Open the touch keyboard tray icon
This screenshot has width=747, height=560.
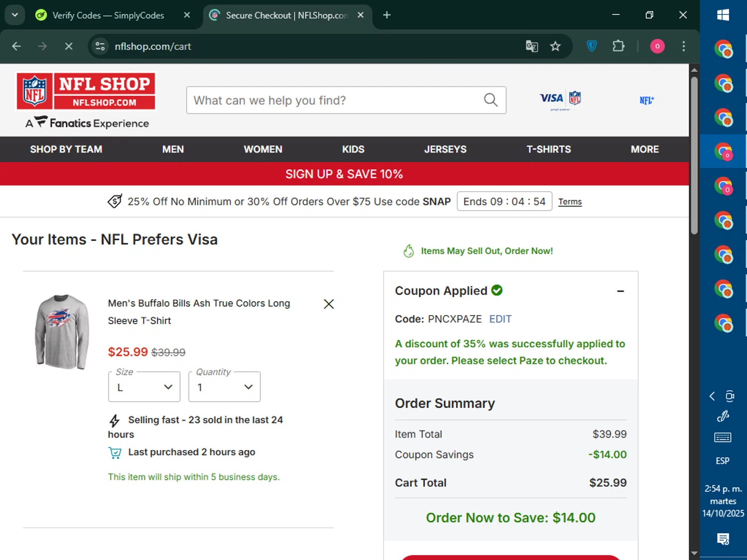[723, 438]
